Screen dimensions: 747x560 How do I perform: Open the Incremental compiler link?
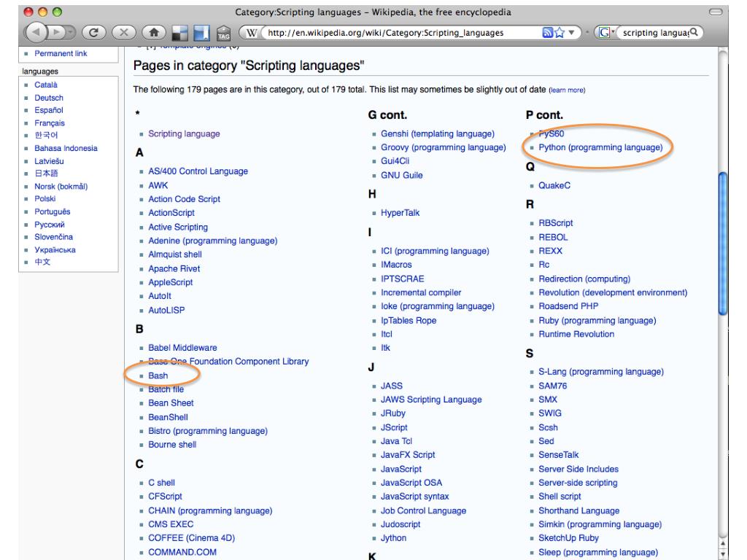[x=421, y=292]
